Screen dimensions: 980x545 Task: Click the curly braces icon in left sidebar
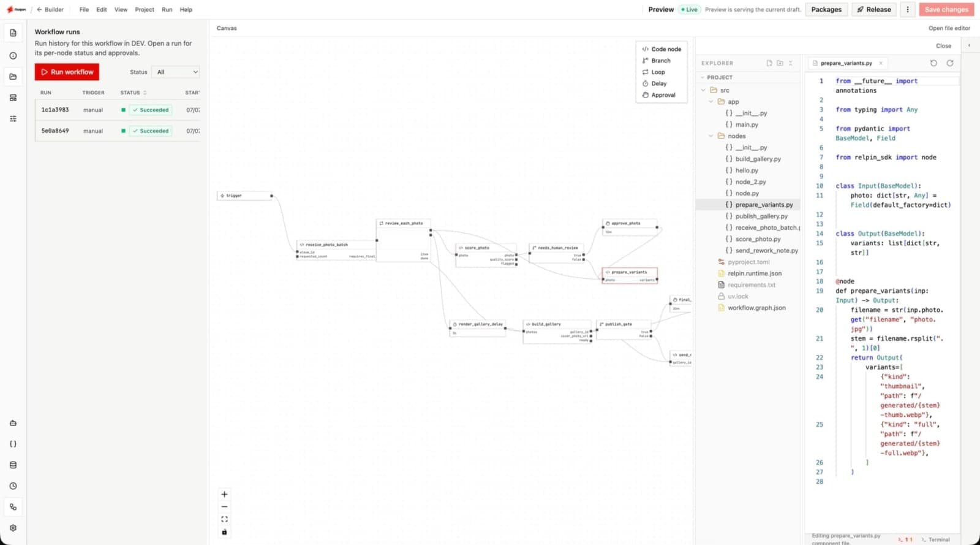pyautogui.click(x=13, y=444)
